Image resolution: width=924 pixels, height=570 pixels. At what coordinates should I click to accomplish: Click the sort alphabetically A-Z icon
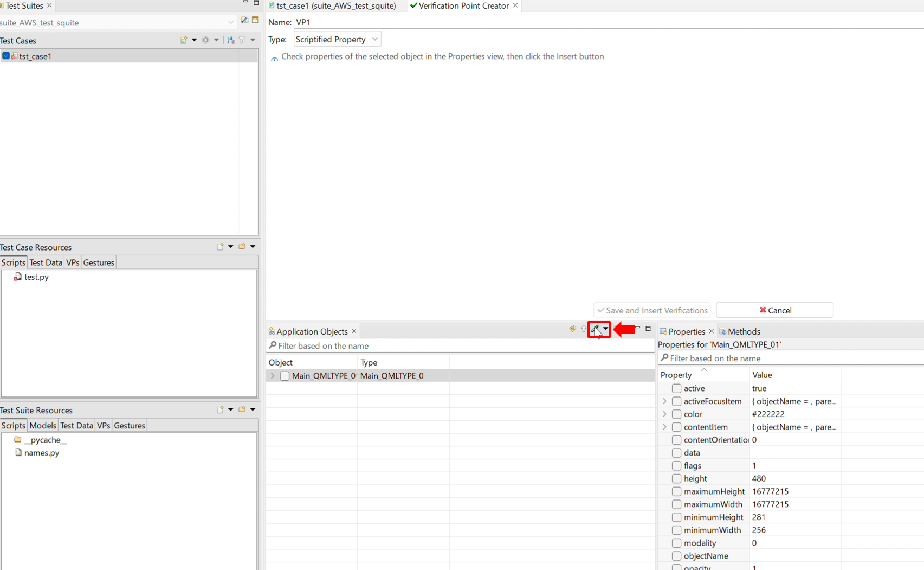point(231,40)
